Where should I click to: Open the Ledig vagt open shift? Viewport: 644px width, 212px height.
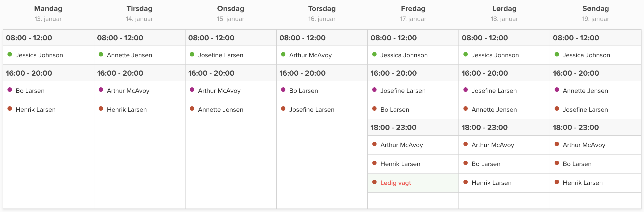[x=395, y=183]
